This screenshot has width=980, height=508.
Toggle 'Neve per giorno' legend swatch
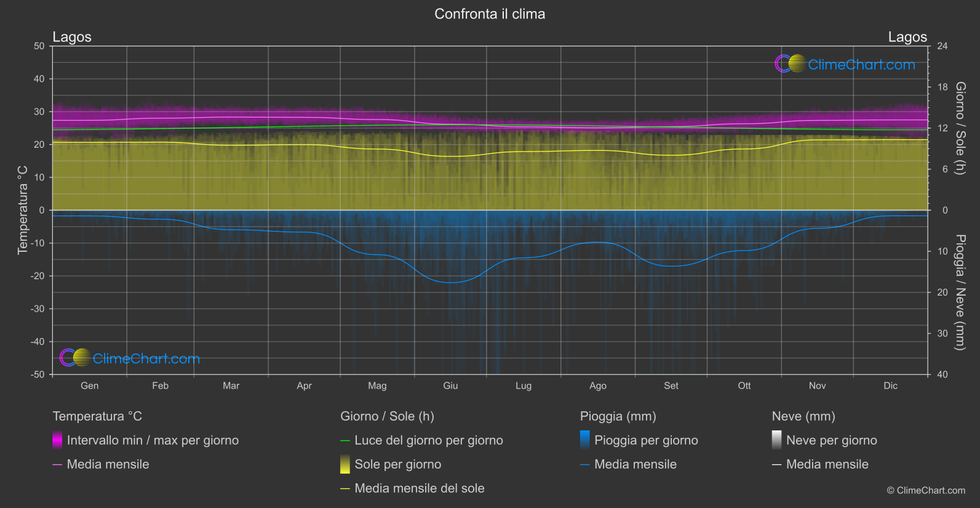point(777,440)
